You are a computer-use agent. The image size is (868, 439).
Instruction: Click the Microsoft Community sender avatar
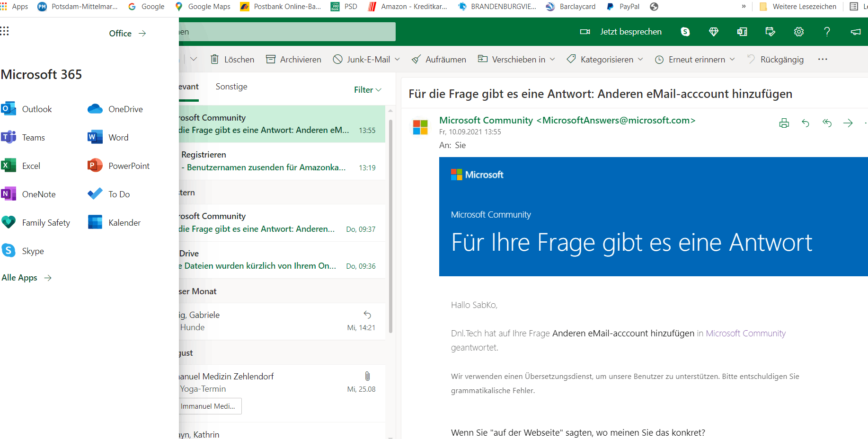(420, 127)
